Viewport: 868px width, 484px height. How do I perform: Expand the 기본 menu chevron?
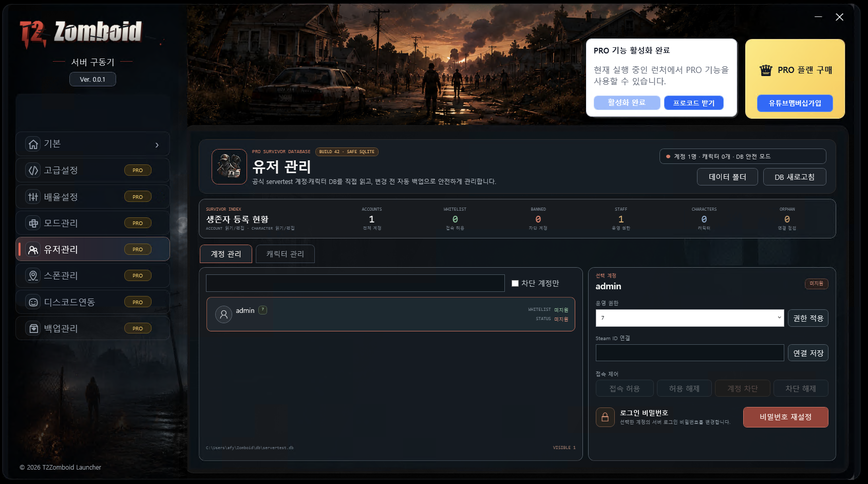tap(157, 145)
